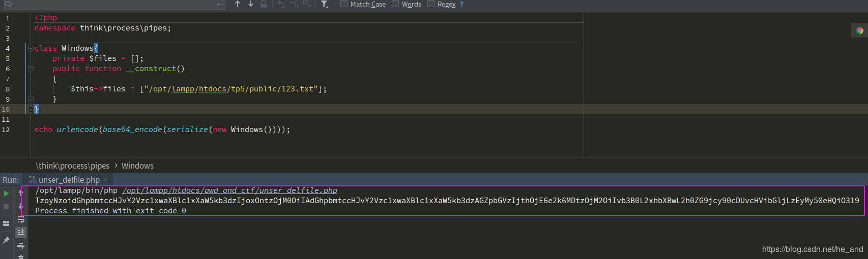The image size is (868, 259).
Task: Rerun script with green play icon
Action: (x=6, y=193)
